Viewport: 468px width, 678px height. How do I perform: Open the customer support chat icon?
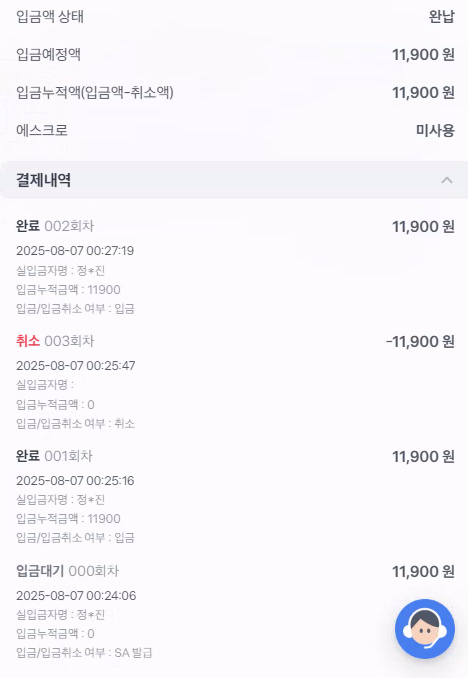(x=425, y=629)
